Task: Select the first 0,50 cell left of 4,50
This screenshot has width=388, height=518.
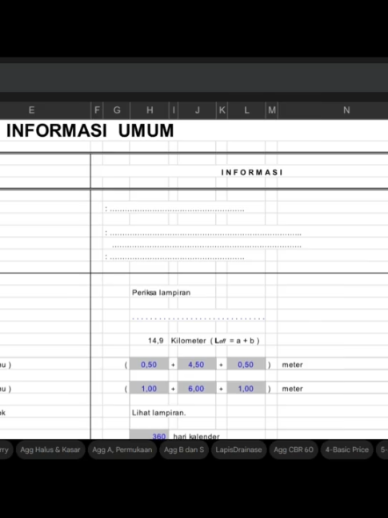Action: click(x=149, y=364)
